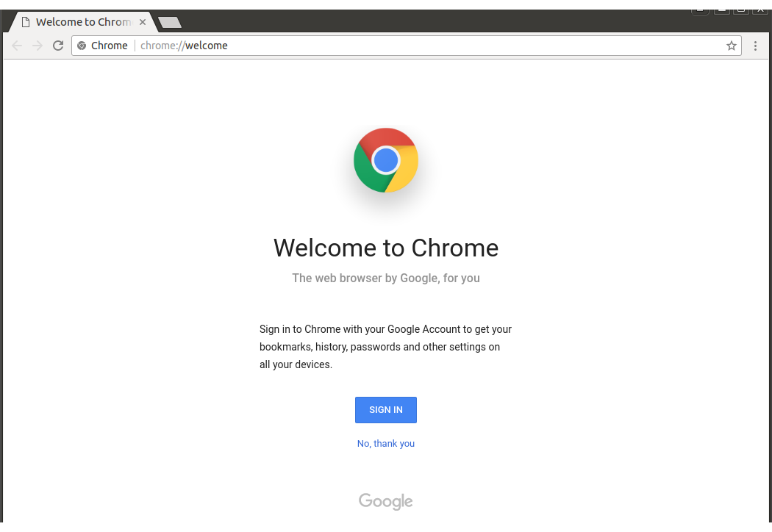The image size is (772, 532).
Task: Click the gray Google logo at page bottom
Action: point(386,501)
